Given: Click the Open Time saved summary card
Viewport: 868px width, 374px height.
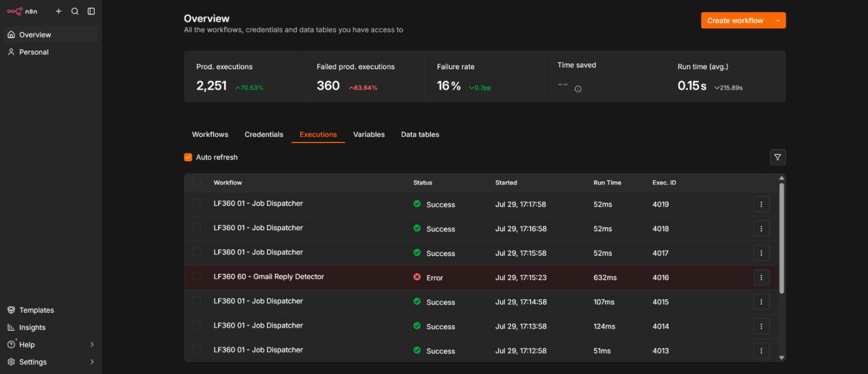Looking at the screenshot, I should tap(605, 76).
